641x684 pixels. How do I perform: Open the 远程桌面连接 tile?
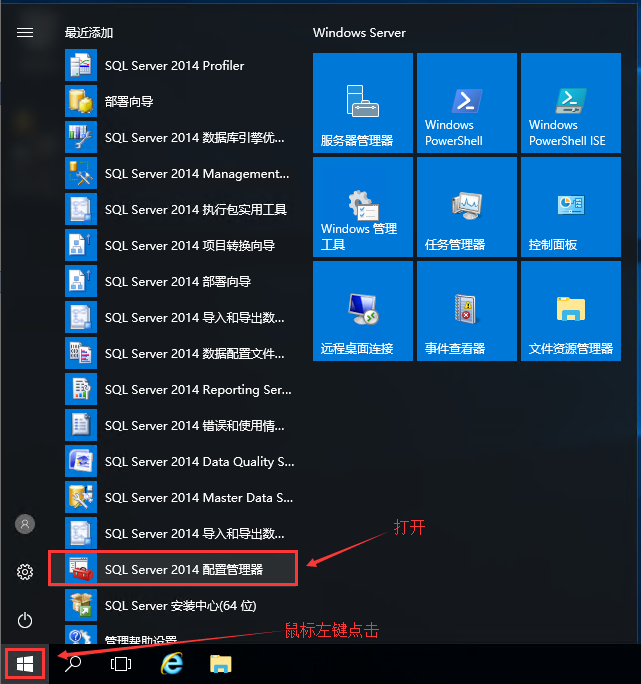(363, 311)
